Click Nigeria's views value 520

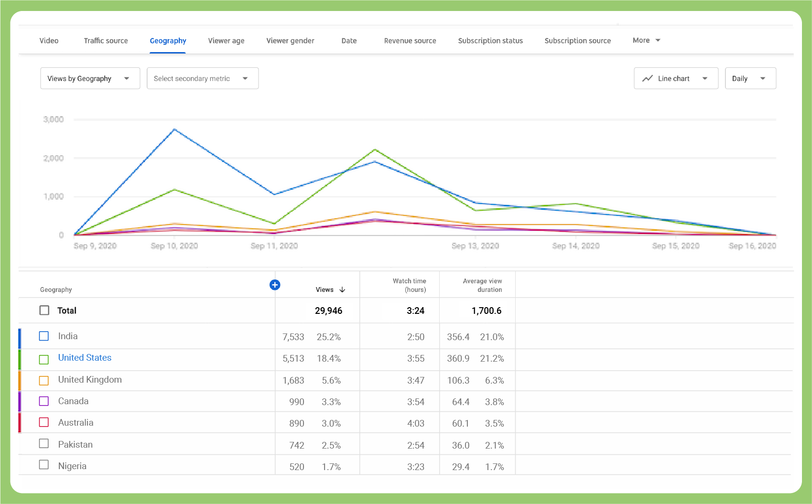(297, 467)
